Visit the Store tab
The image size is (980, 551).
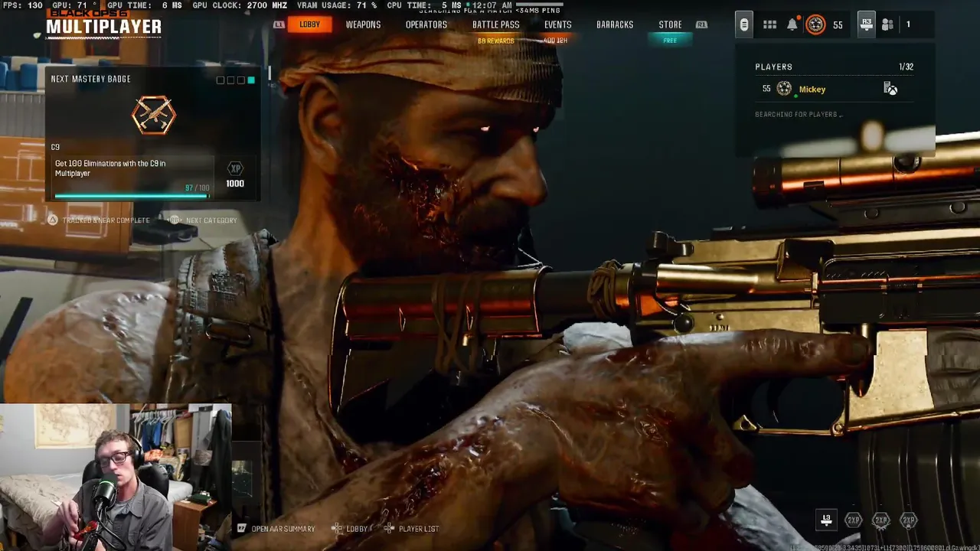670,24
